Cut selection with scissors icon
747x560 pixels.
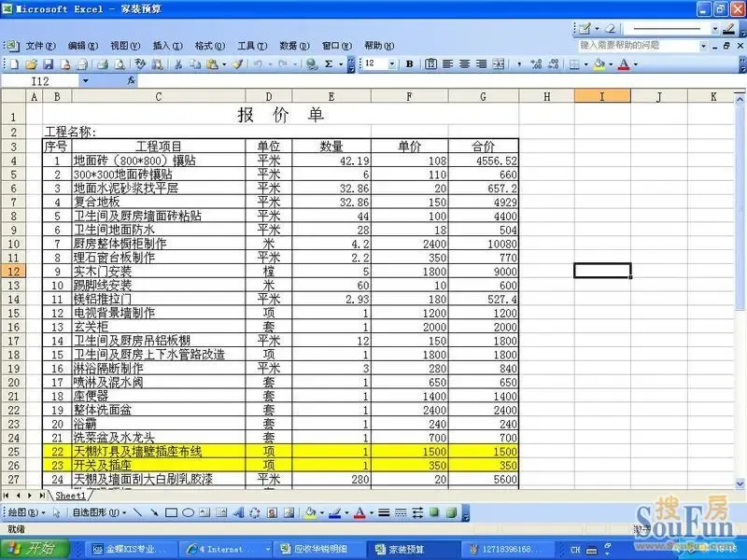point(178,63)
